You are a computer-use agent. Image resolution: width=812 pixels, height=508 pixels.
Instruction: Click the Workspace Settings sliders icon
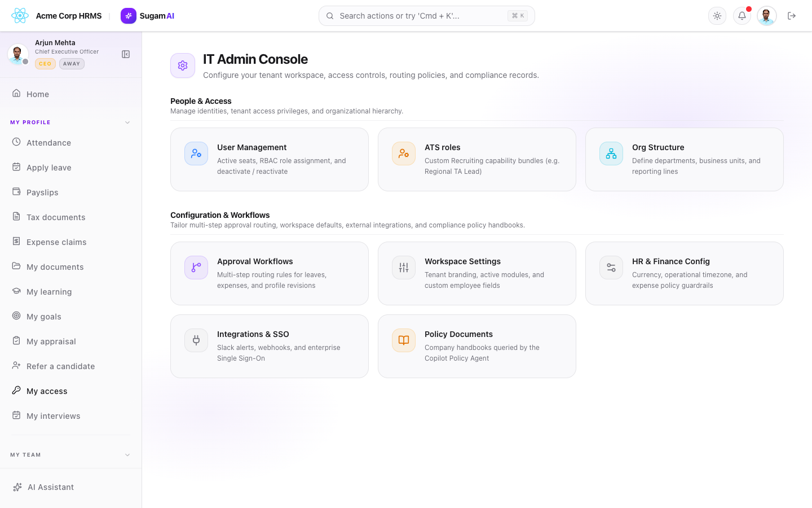(404, 268)
